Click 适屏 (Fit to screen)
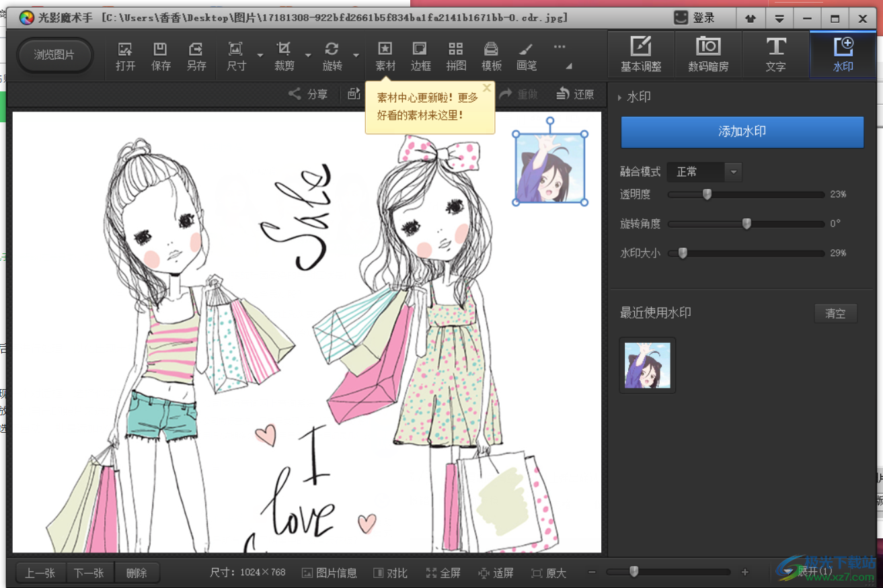This screenshot has height=588, width=883. coord(496,573)
